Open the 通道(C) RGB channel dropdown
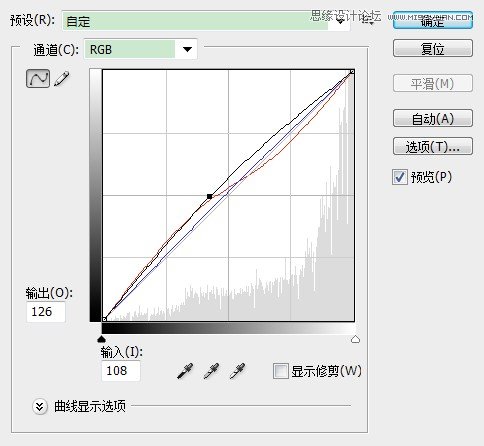 (140, 50)
